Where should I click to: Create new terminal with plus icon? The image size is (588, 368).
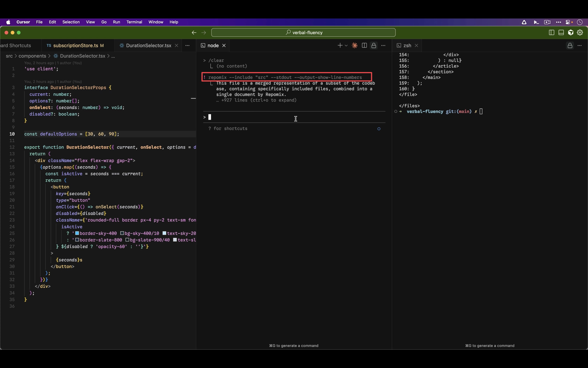pyautogui.click(x=340, y=45)
